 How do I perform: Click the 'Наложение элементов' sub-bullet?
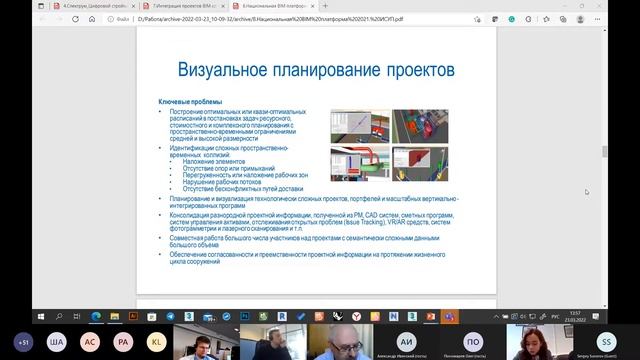[x=214, y=162]
